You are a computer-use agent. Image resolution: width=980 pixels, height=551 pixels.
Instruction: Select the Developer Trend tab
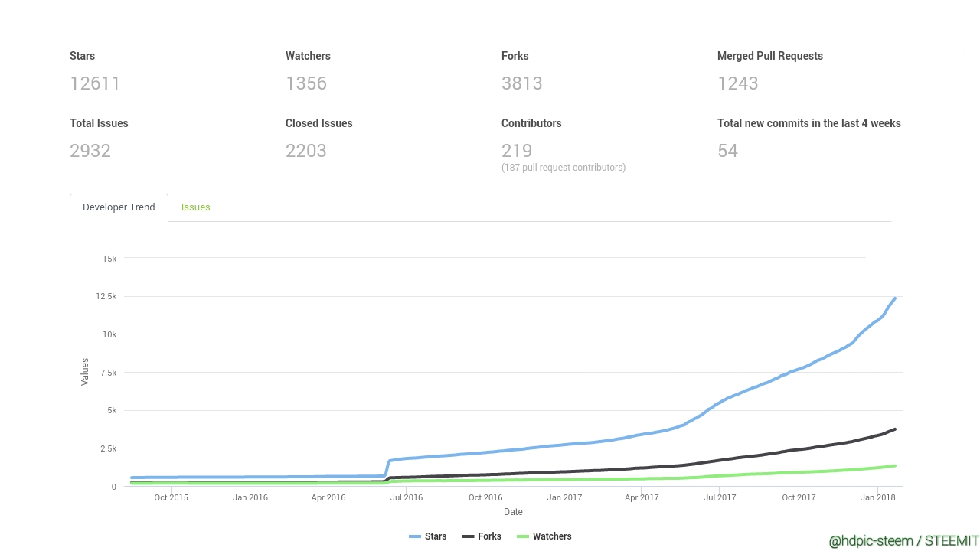point(119,207)
